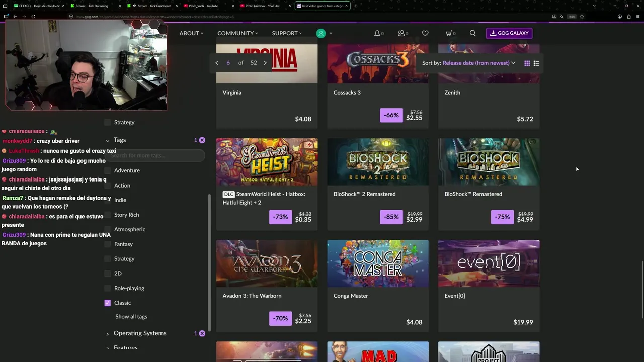Collapse the Tags filter section
Image resolution: width=644 pixels, height=362 pixels.
point(108,140)
